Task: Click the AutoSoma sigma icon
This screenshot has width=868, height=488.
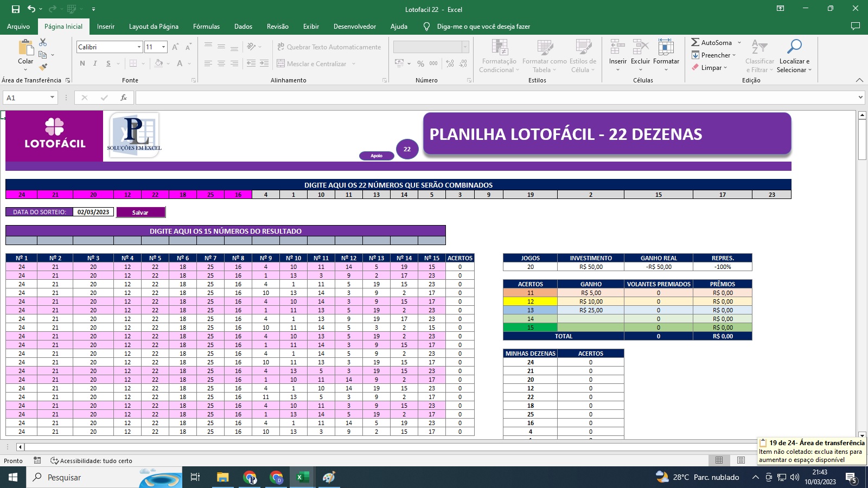Action: 695,42
